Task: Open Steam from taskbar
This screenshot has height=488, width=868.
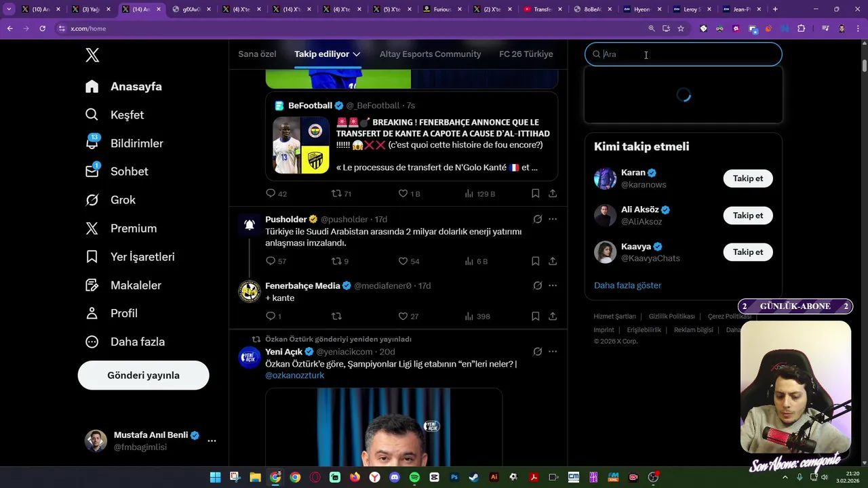Action: [x=474, y=477]
